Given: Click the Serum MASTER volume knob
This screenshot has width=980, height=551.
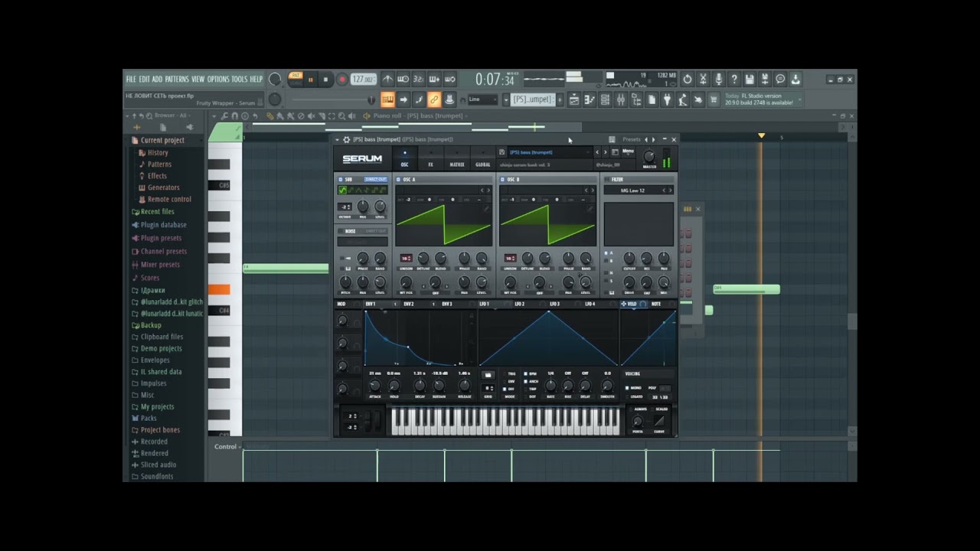Looking at the screenshot, I should click(x=649, y=157).
